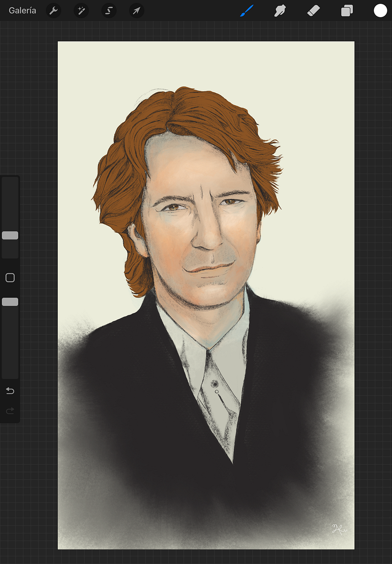Undo the last stroke with undo arrow
The height and width of the screenshot is (564, 392).
(x=10, y=391)
